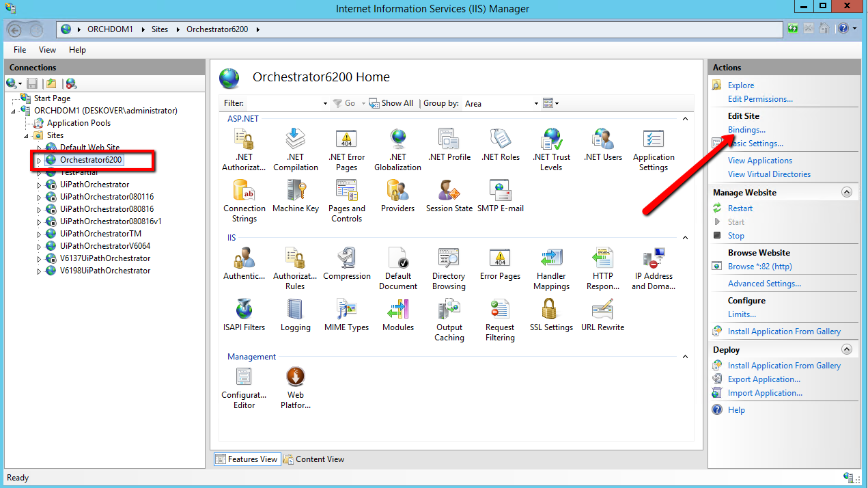Open Authentication feature icon

point(244,258)
